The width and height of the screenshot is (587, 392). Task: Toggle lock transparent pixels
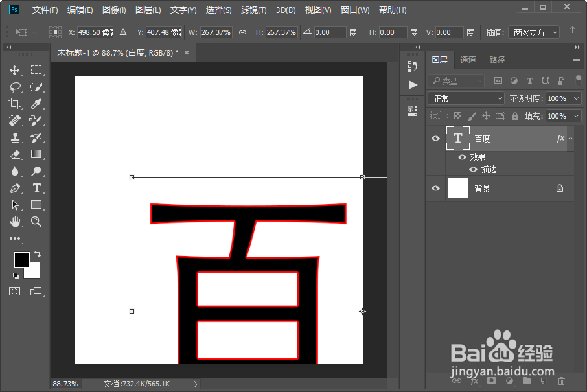point(457,116)
